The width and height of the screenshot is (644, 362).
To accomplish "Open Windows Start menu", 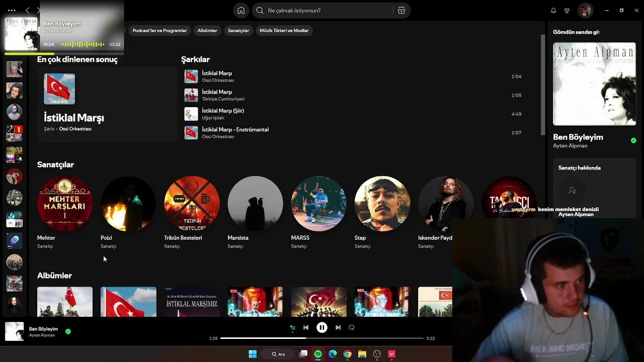I will (x=253, y=354).
